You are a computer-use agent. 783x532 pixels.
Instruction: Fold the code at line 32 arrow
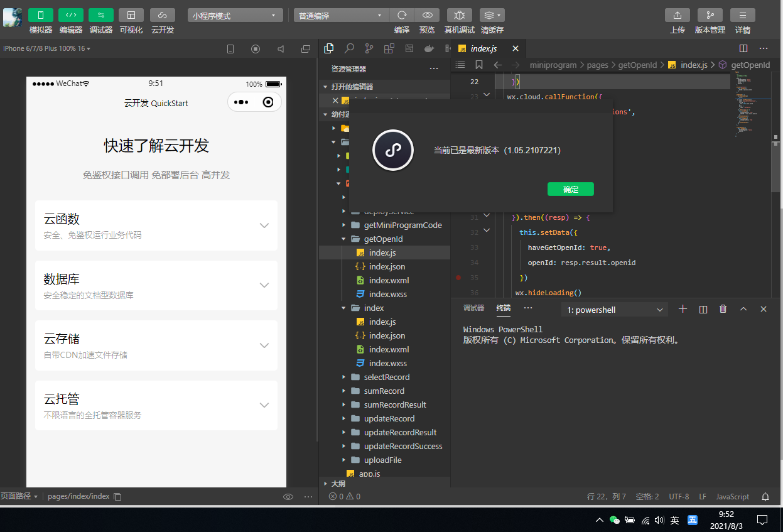(x=487, y=231)
